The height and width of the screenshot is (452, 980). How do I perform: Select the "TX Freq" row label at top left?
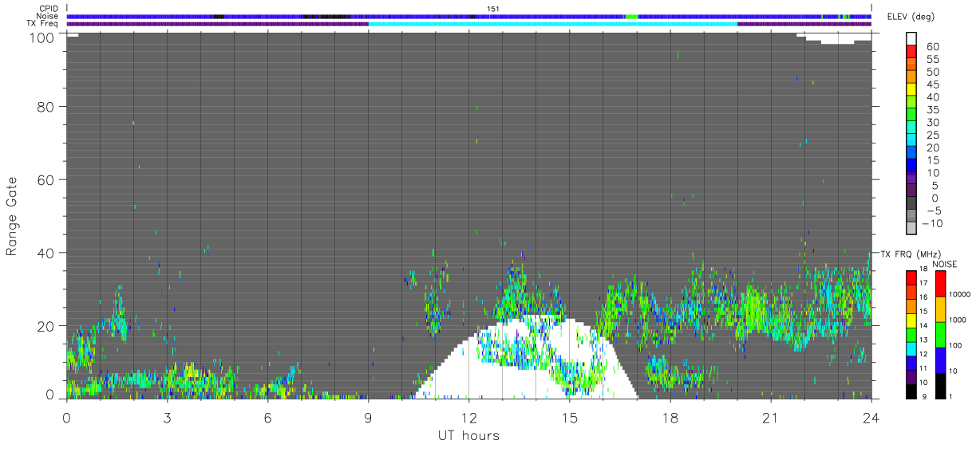[x=43, y=23]
